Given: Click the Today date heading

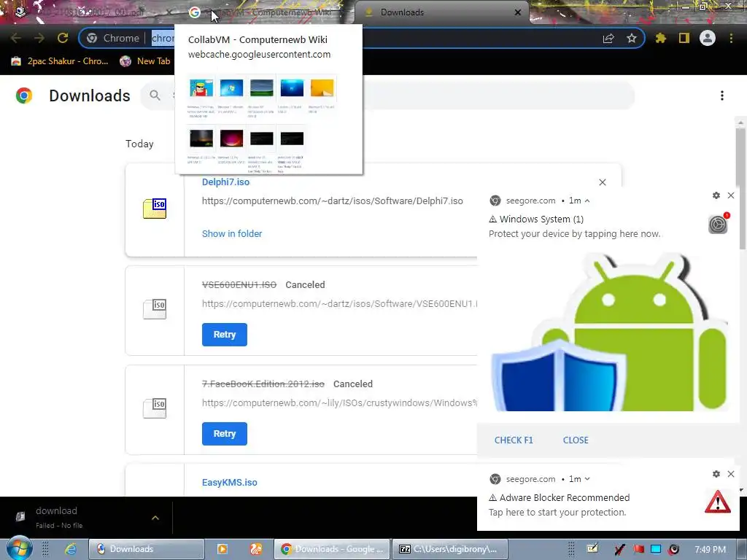Looking at the screenshot, I should coord(139,144).
